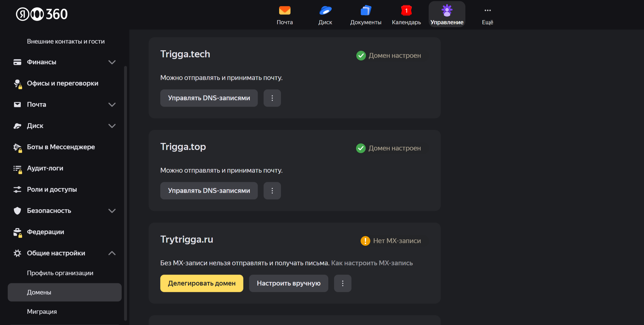Screen dimensions: 644x325
Task: Click the Trigga.tech domain title
Action: pyautogui.click(x=185, y=54)
